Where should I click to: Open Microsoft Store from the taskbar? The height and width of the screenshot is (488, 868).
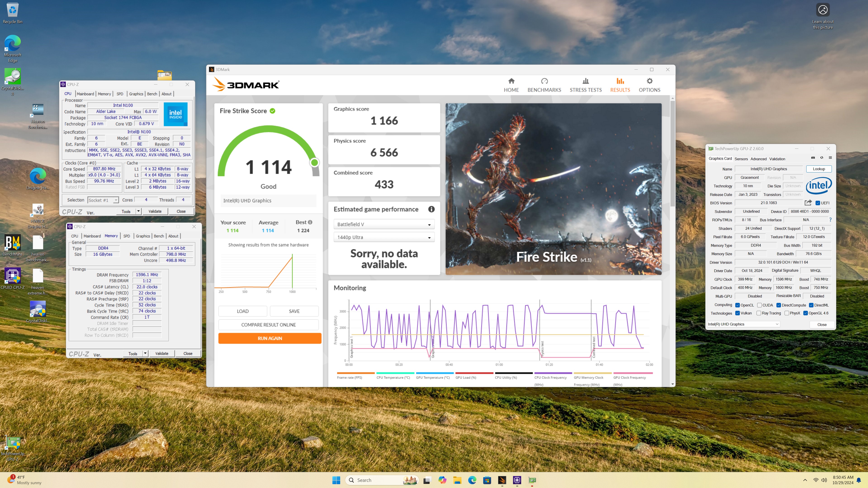487,480
